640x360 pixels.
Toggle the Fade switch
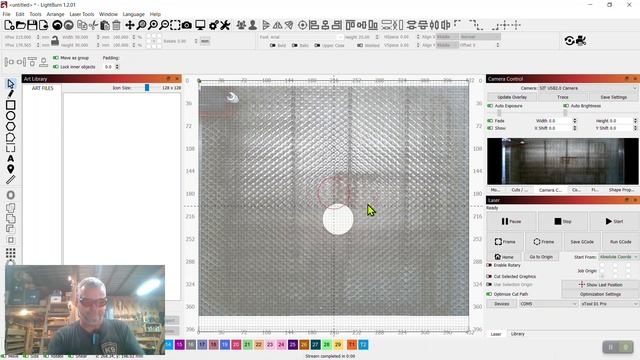490,121
